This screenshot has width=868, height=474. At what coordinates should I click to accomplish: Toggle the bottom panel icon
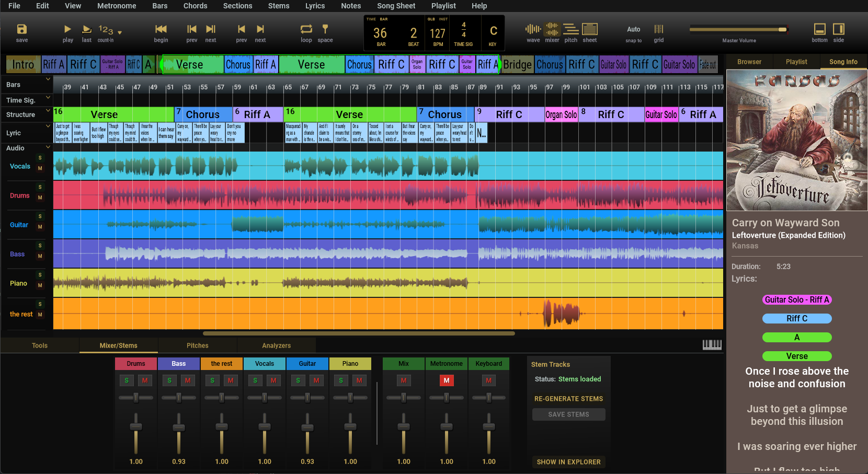coord(820,29)
